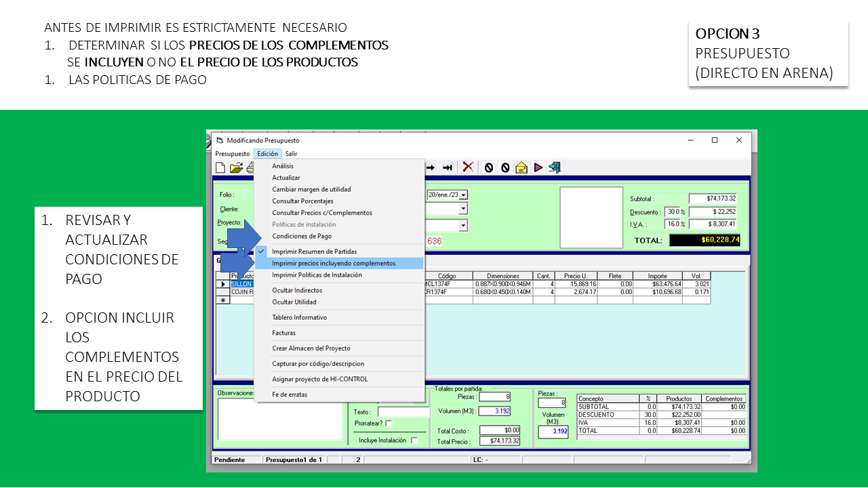Enable the Incluye Instalación checkbox
Screen dimensions: 868x488
click(x=414, y=441)
